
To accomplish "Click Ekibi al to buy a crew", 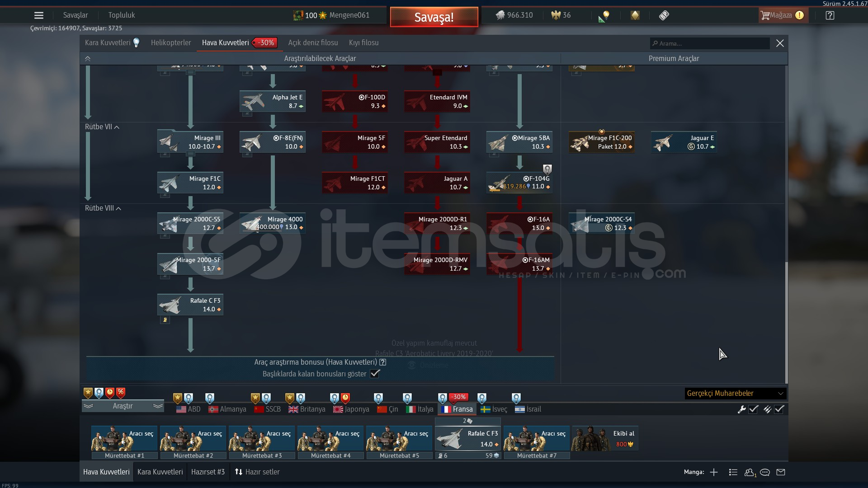I will [x=605, y=438].
